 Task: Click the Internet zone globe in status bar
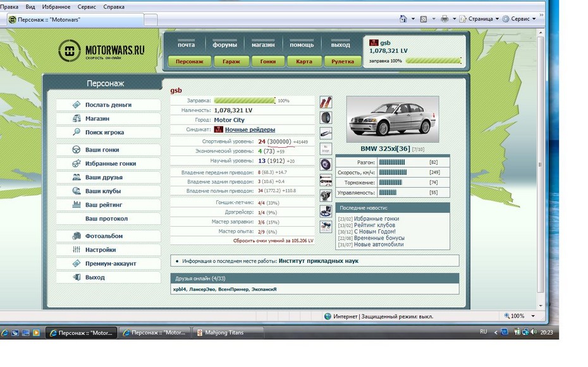coord(328,316)
